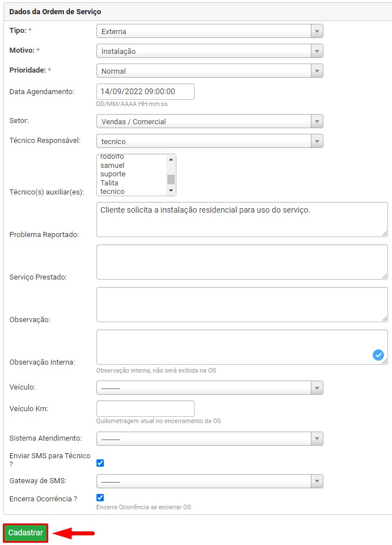Click into the Problema Reportado text area
392x545 pixels.
242,219
